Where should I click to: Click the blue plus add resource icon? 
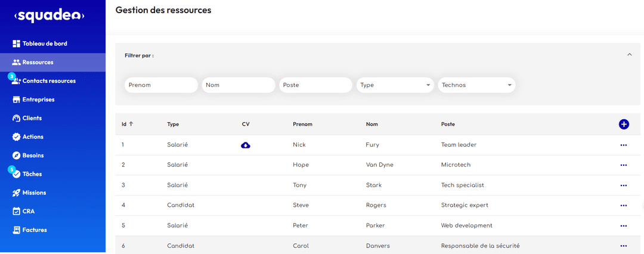(x=624, y=124)
